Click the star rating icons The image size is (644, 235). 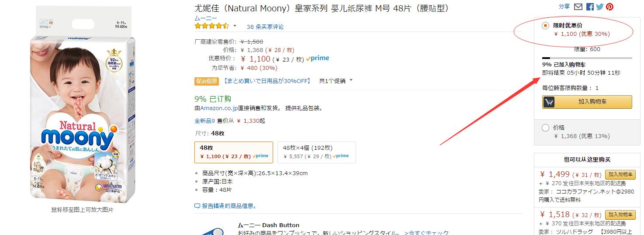tap(212, 26)
